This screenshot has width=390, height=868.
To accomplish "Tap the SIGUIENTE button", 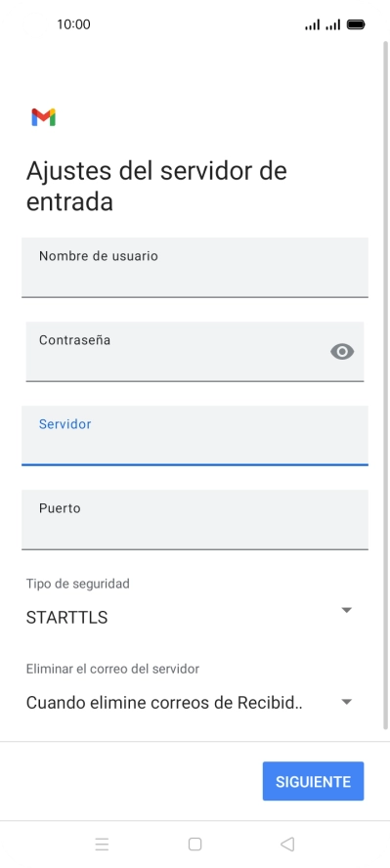I will coord(313,781).
